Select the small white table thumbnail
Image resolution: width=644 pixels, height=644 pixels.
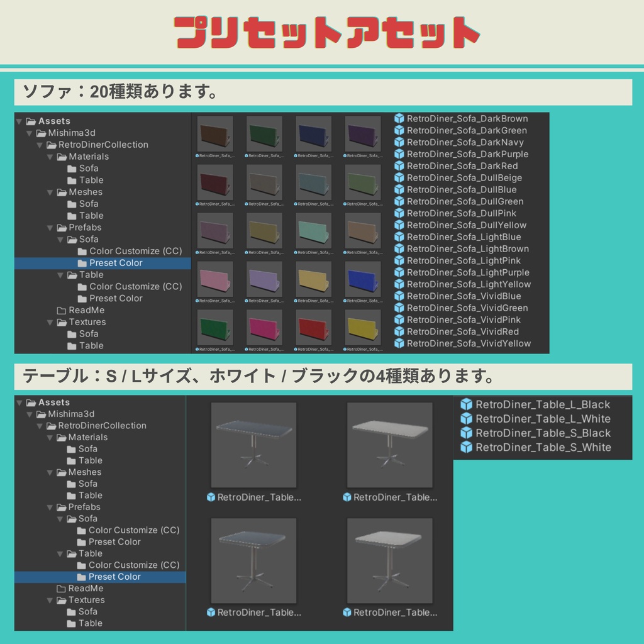[390, 560]
